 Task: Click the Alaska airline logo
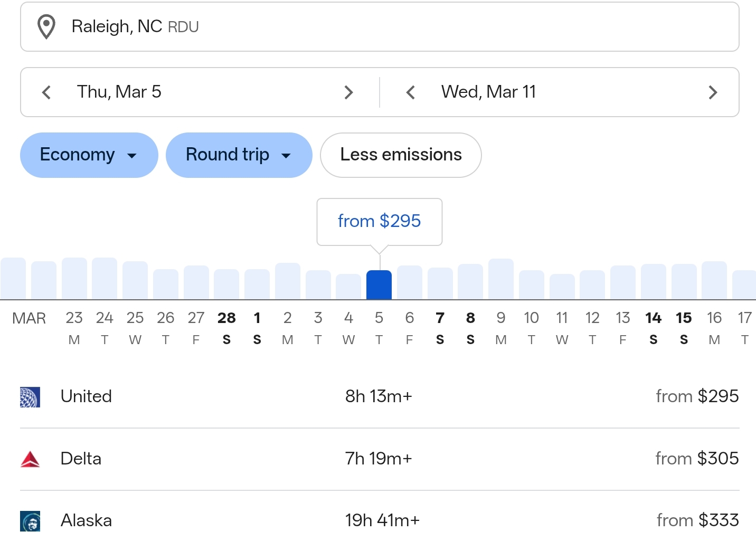pyautogui.click(x=30, y=521)
